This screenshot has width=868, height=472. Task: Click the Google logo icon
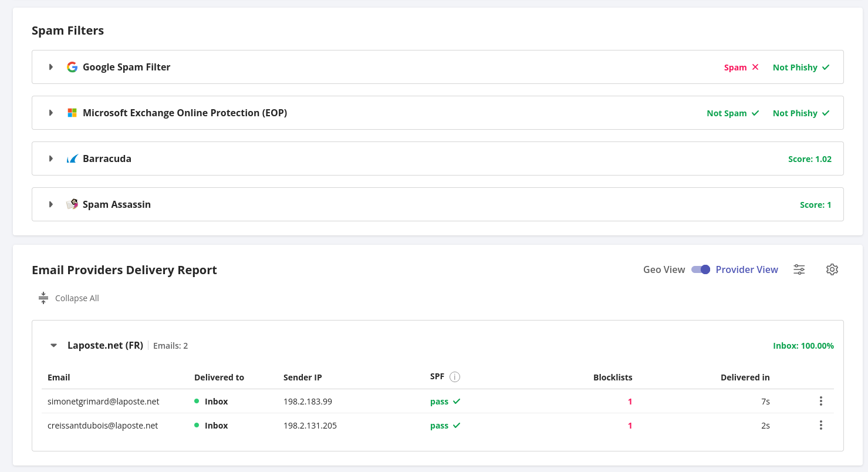click(x=72, y=67)
